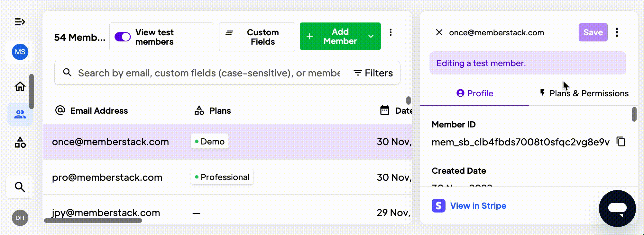Close the member editing panel
The height and width of the screenshot is (235, 644).
click(439, 32)
